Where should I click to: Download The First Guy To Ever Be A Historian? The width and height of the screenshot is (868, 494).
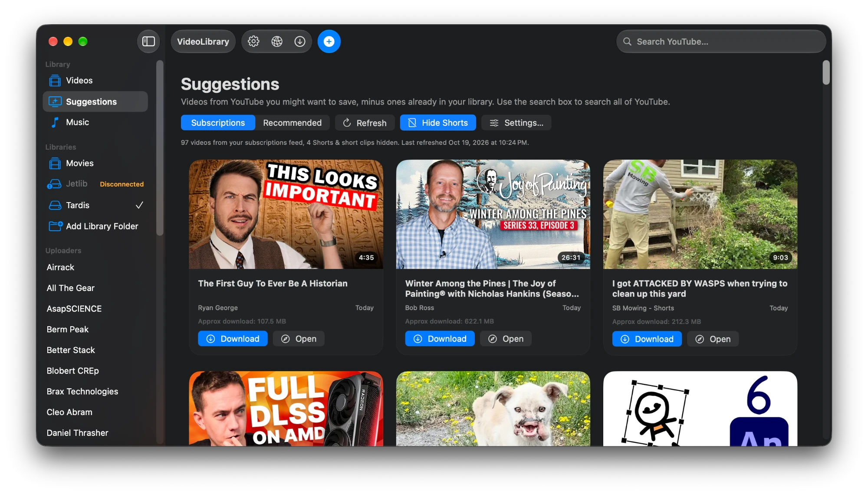[x=233, y=339]
